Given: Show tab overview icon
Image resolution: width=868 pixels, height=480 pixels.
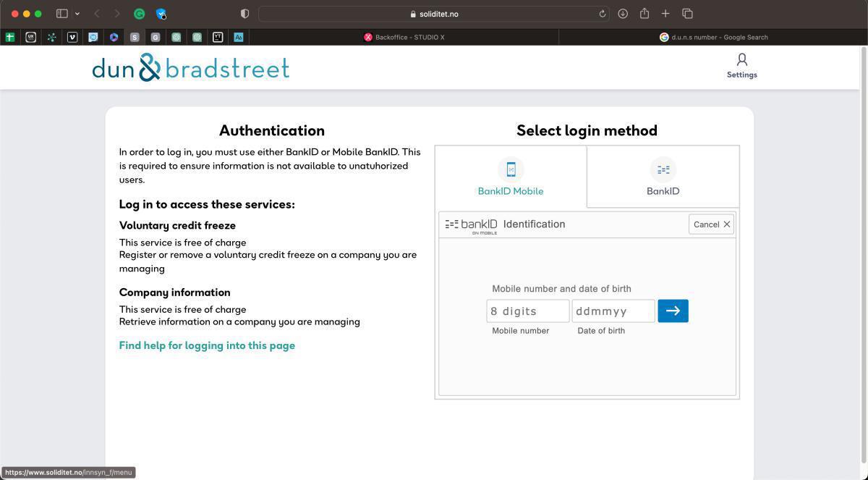Looking at the screenshot, I should (687, 14).
